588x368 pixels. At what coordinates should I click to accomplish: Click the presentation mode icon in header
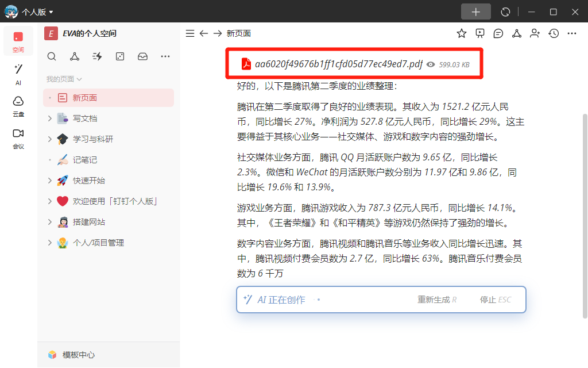(x=480, y=33)
